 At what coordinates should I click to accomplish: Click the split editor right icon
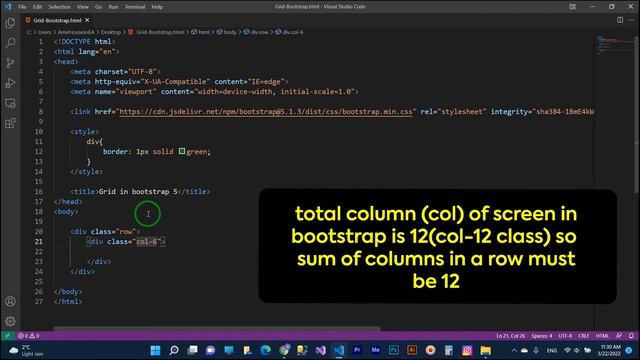620,20
